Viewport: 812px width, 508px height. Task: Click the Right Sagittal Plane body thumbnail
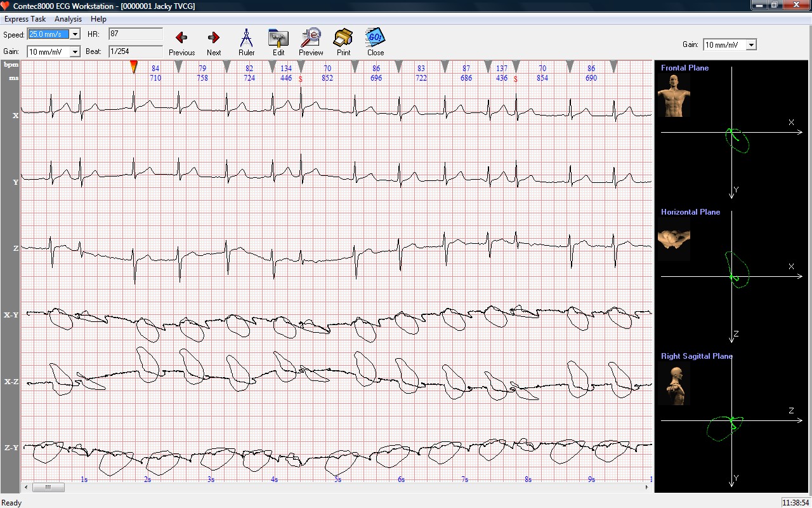[x=674, y=384]
